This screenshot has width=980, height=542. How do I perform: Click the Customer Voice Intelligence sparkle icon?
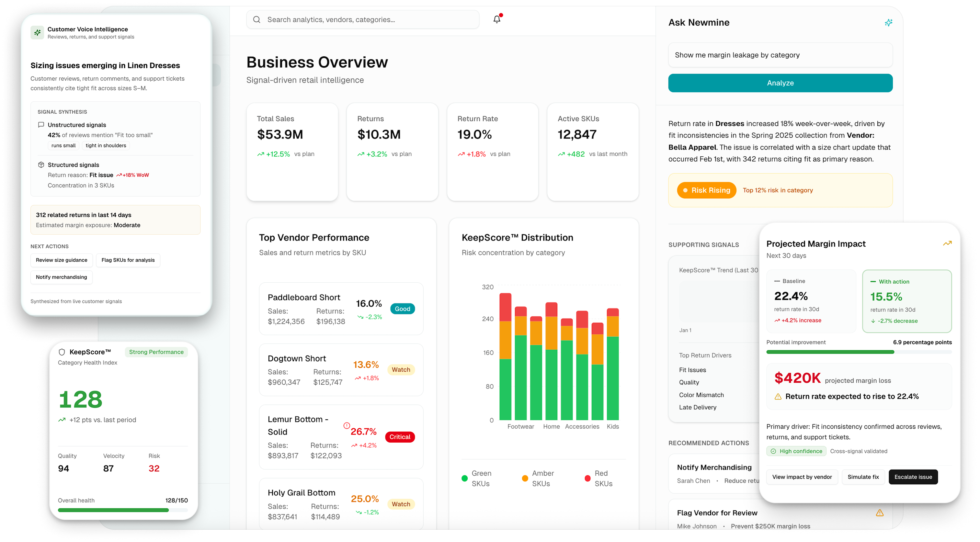pos(37,33)
